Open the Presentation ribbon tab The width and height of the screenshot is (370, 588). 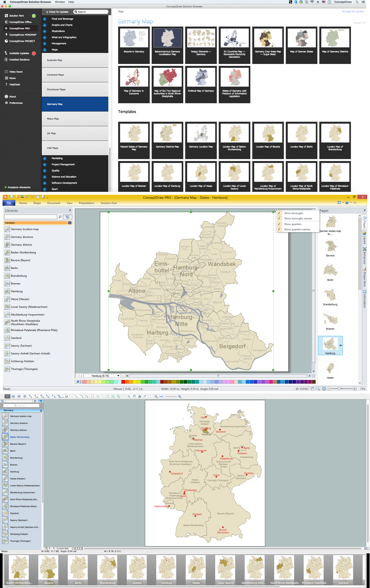click(87, 203)
